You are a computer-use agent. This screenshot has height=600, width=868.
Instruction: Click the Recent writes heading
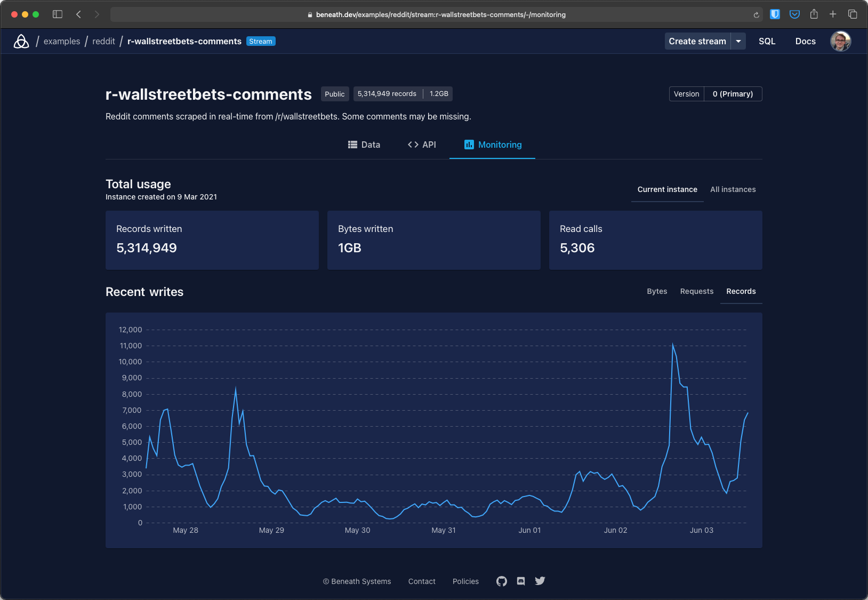tap(144, 292)
